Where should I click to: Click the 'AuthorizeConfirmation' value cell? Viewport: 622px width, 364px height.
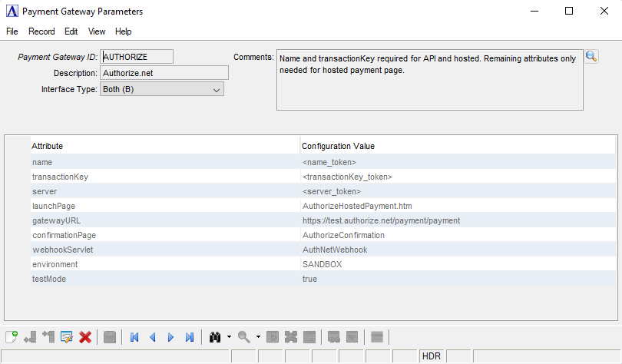coord(458,235)
